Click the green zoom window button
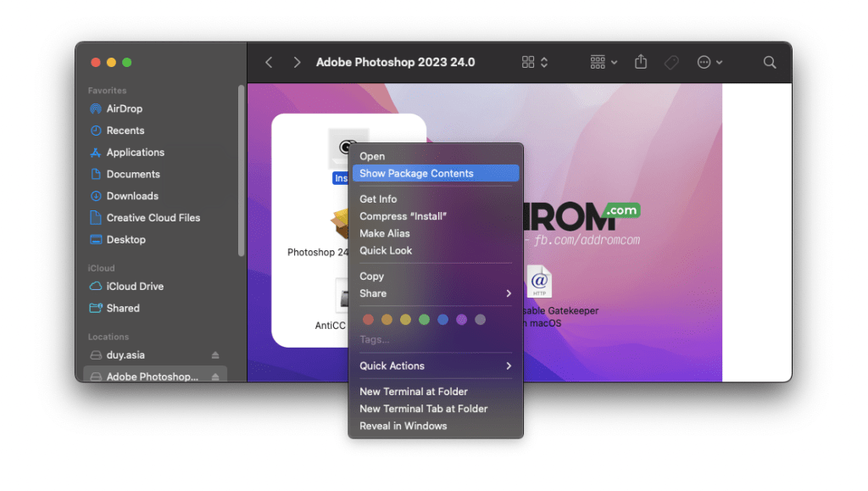This screenshot has height=491, width=868. pos(127,63)
